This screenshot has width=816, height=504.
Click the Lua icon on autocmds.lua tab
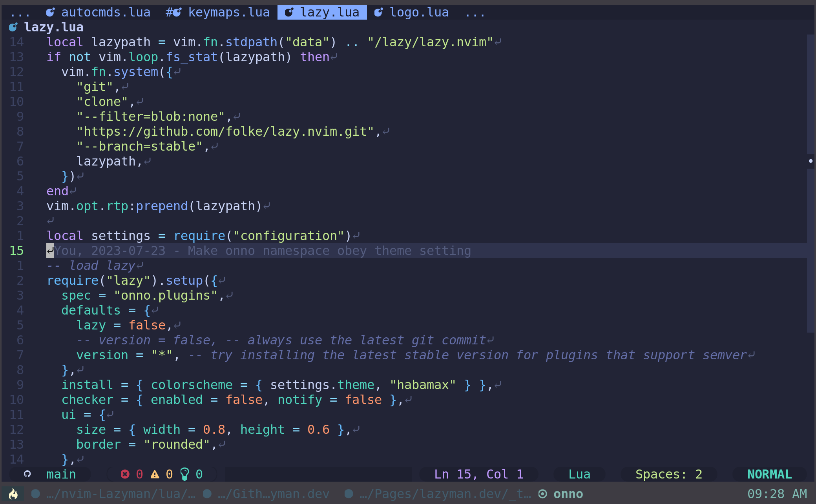(x=50, y=13)
